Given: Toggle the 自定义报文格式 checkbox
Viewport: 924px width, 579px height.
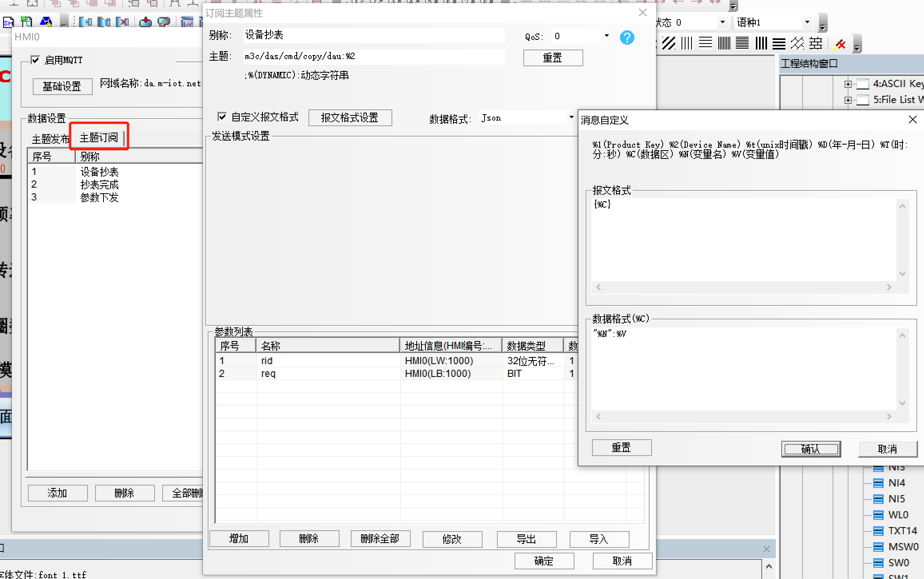Looking at the screenshot, I should [x=222, y=117].
